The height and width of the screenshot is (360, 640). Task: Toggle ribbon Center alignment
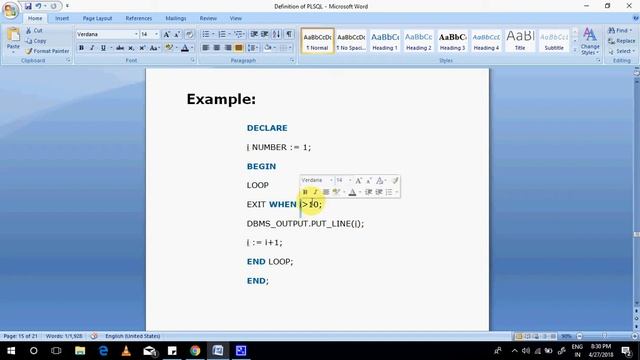coord(217,48)
